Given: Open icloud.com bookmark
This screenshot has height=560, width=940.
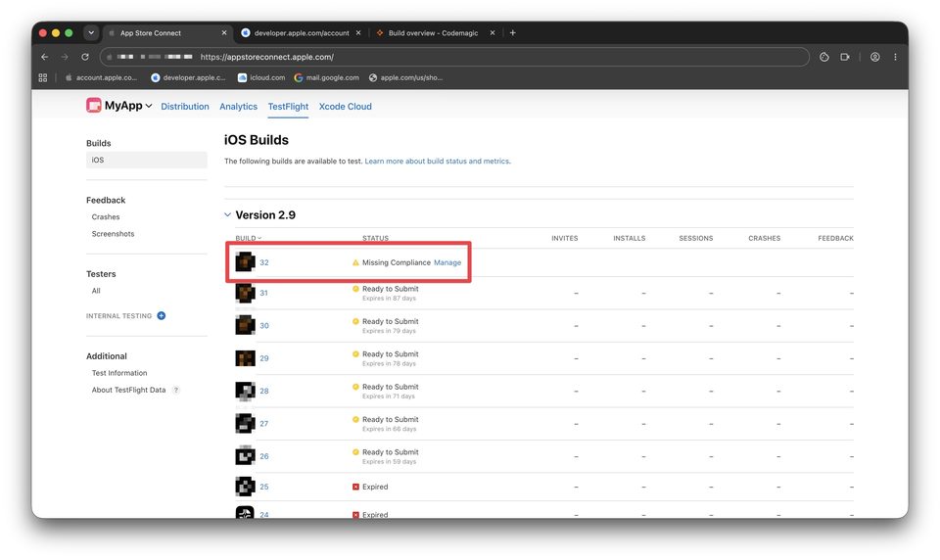Looking at the screenshot, I should click(x=261, y=78).
